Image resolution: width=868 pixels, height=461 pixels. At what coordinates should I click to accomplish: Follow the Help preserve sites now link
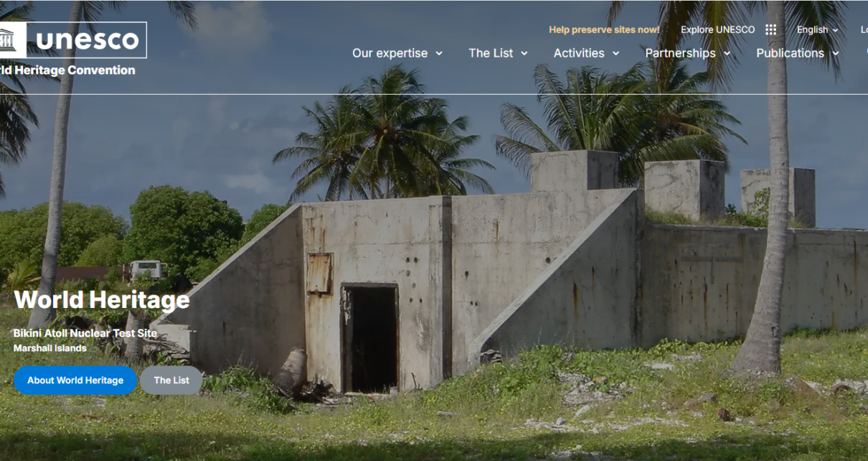coord(604,29)
